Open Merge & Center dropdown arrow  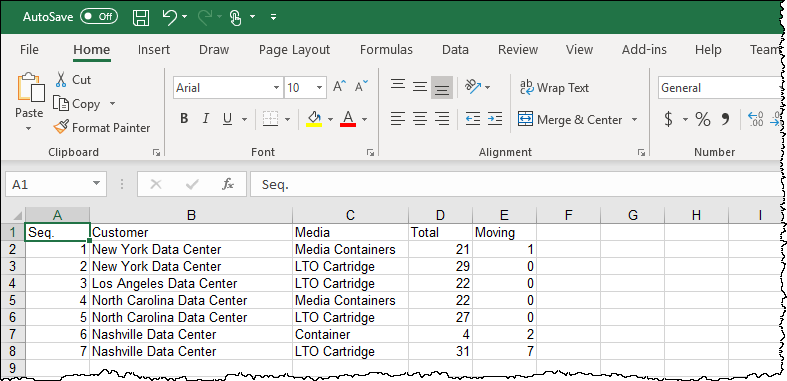(x=634, y=119)
